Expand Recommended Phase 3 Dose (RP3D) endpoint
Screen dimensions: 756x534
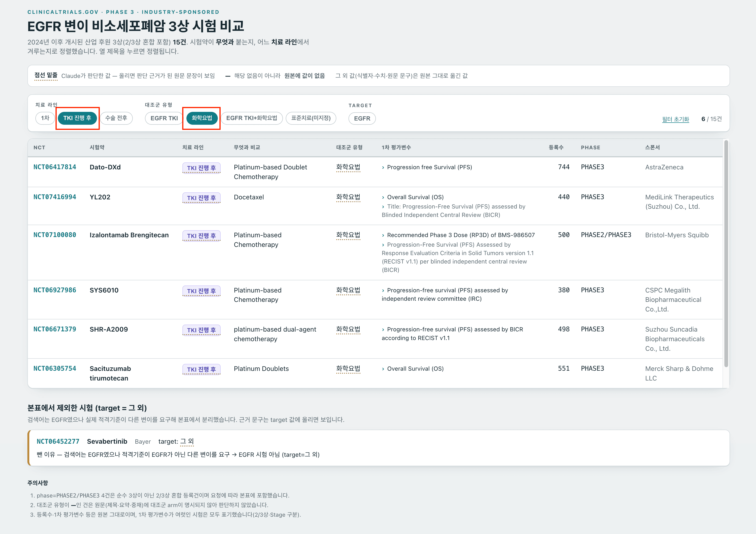[x=383, y=235]
